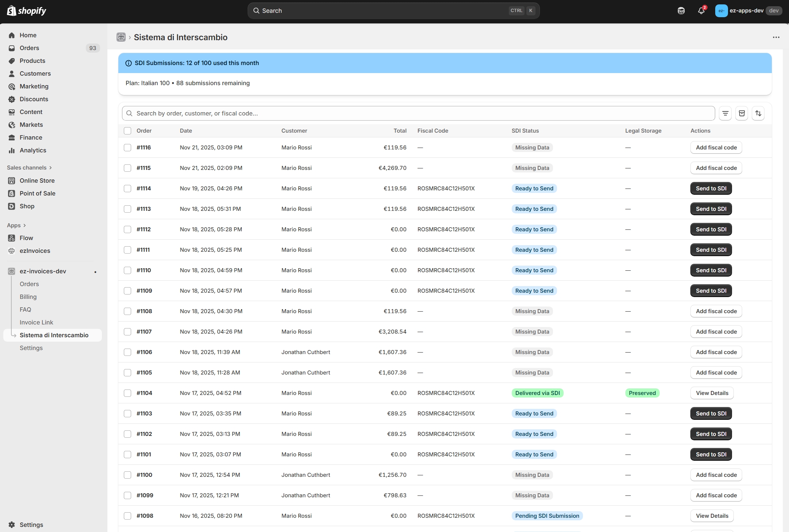Open the Sidekick assistant icon

click(x=681, y=11)
